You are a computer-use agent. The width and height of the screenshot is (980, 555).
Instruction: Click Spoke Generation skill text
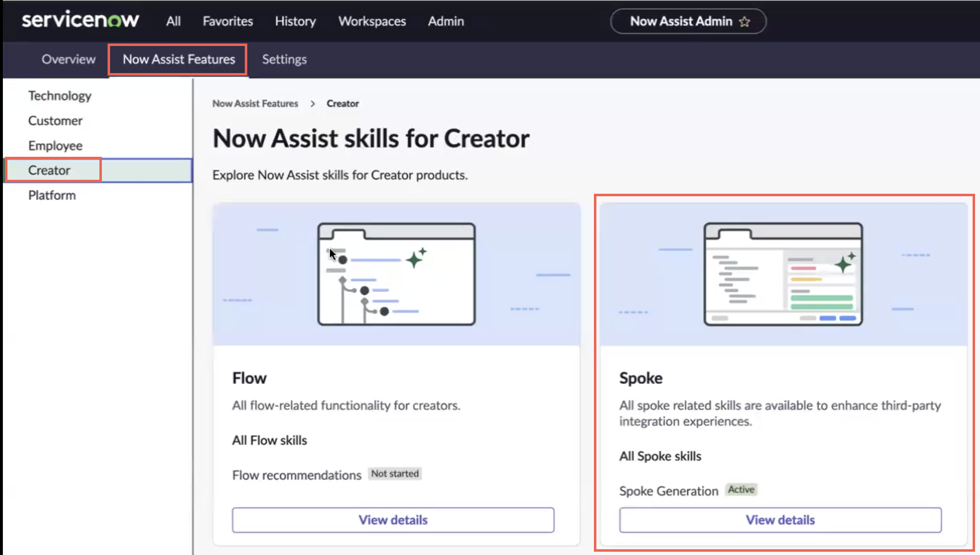pyautogui.click(x=669, y=491)
